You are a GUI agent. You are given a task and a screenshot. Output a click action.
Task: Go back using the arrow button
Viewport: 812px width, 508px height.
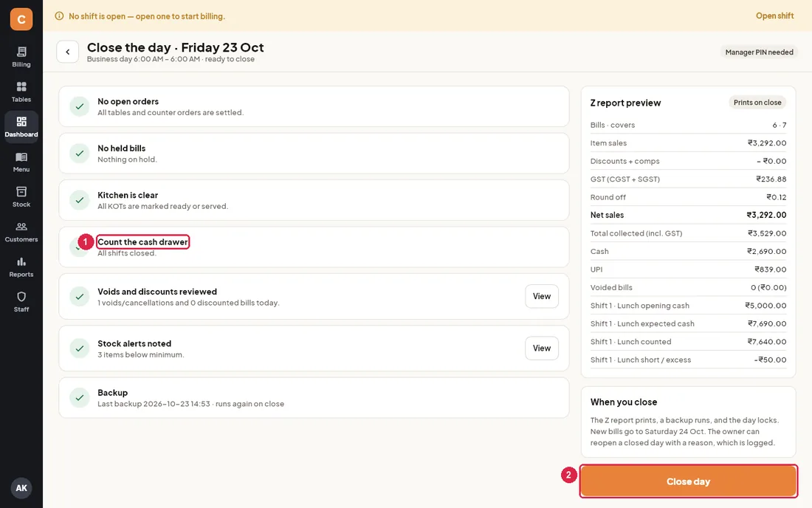click(x=67, y=52)
